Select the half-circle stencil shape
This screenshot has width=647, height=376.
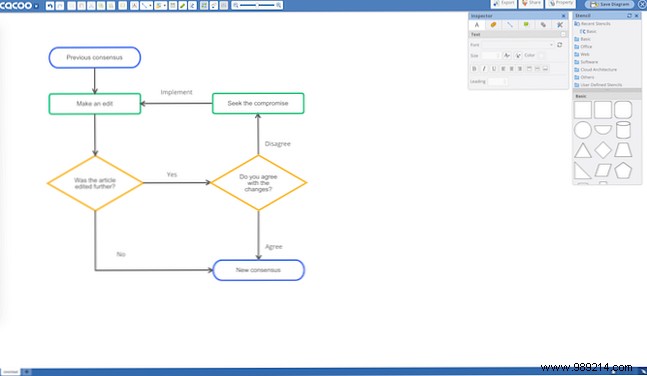pyautogui.click(x=603, y=130)
